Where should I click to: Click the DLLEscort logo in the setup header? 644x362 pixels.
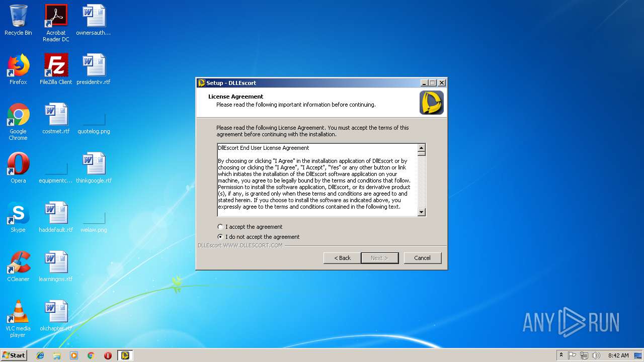432,103
